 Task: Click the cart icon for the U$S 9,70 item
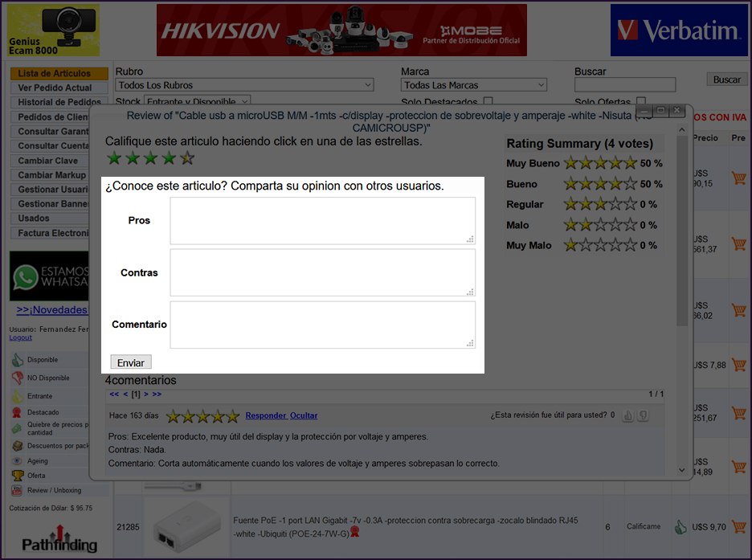[738, 527]
